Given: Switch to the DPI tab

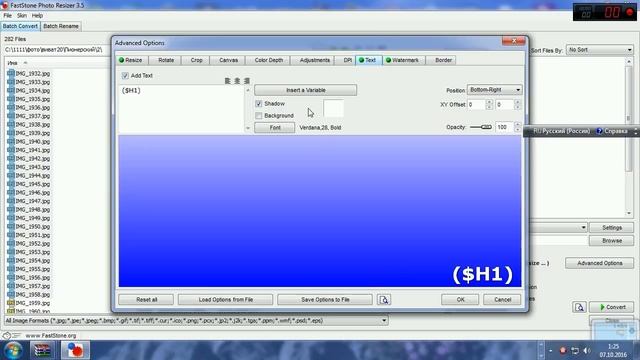Looking at the screenshot, I should (x=347, y=60).
